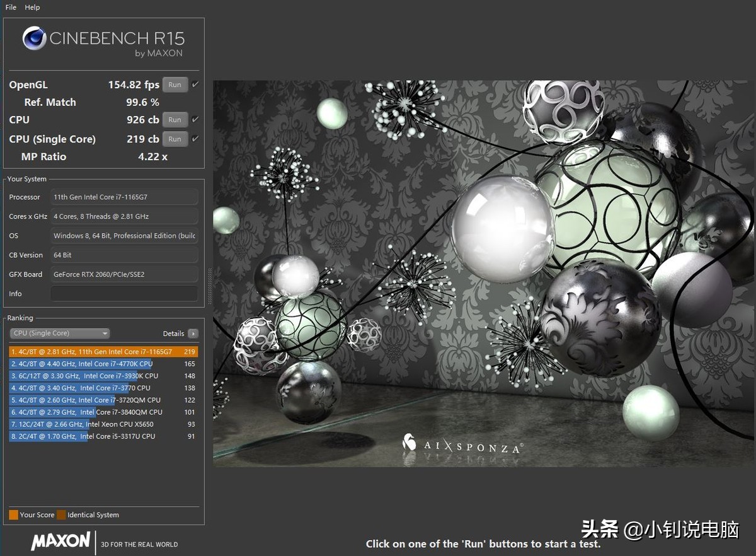Open the CPU (Single Core) ranking dropdown

[60, 333]
